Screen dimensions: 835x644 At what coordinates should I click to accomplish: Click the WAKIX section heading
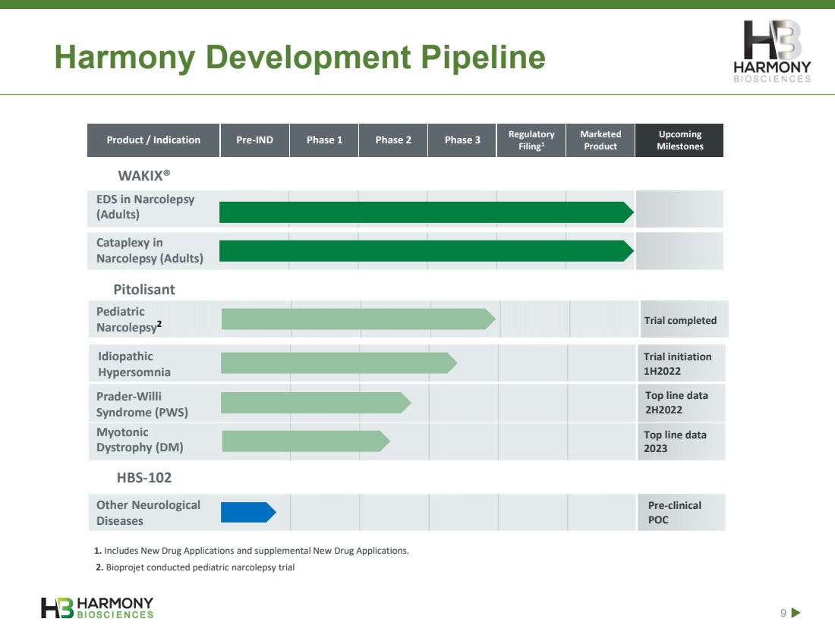click(143, 175)
